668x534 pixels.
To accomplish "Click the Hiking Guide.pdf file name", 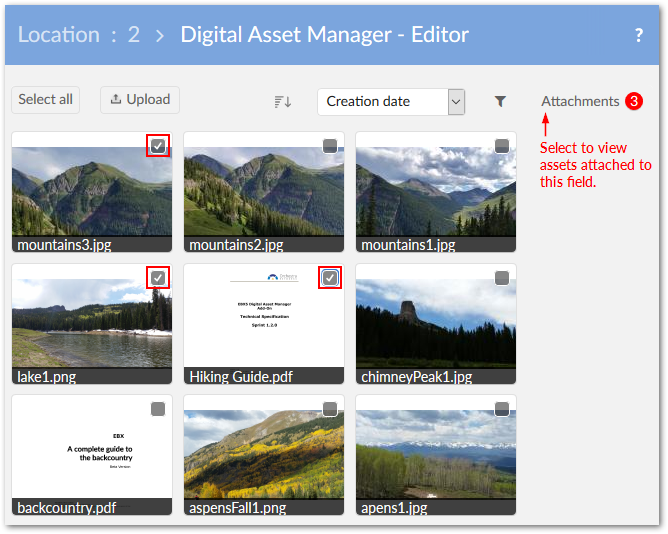I will 241,377.
